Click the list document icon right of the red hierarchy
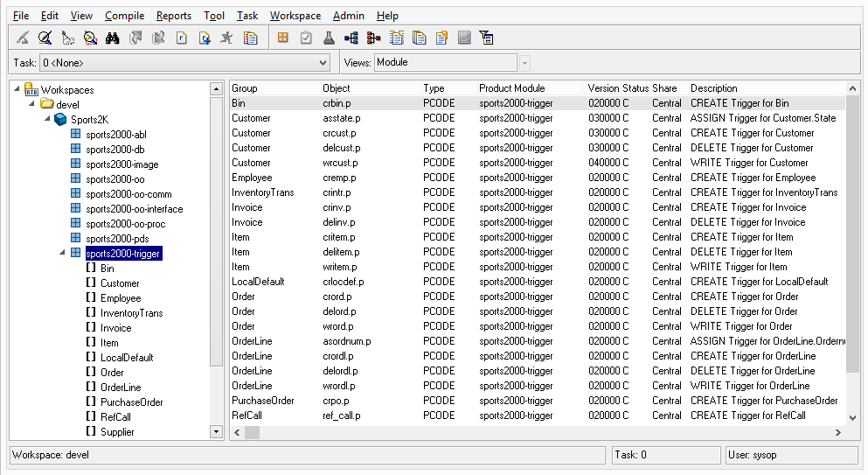This screenshot has width=868, height=475. (x=396, y=38)
